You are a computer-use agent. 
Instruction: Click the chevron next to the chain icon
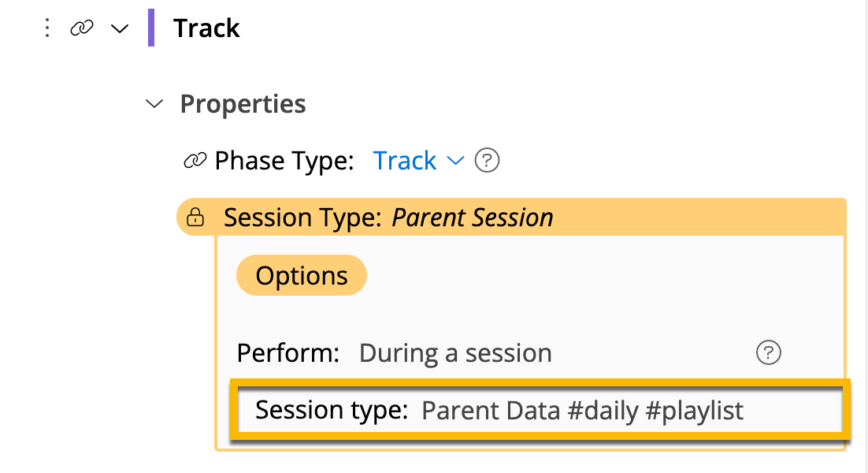[118, 28]
